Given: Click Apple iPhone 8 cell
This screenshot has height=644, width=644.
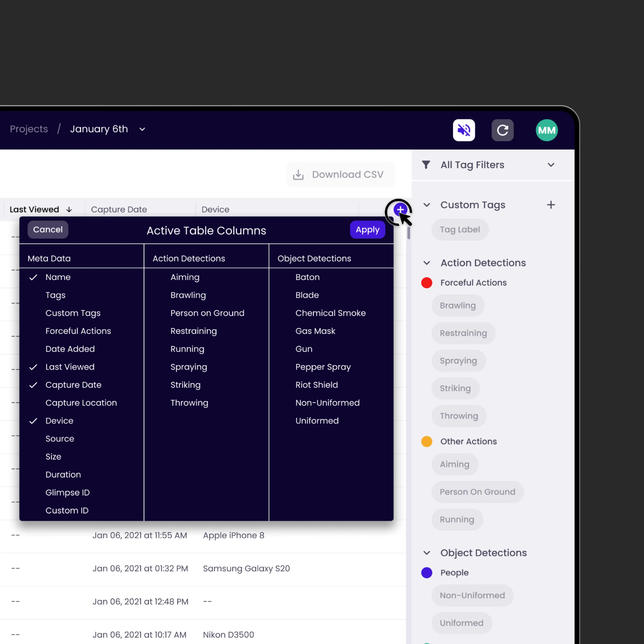Looking at the screenshot, I should pyautogui.click(x=234, y=535).
